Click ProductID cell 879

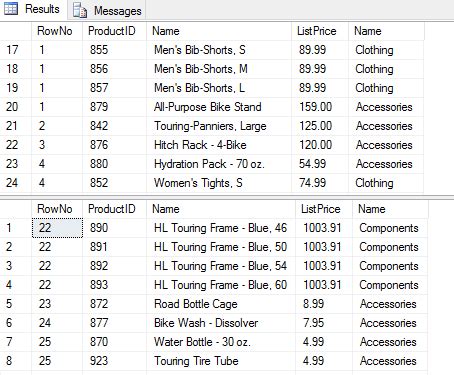(114, 107)
